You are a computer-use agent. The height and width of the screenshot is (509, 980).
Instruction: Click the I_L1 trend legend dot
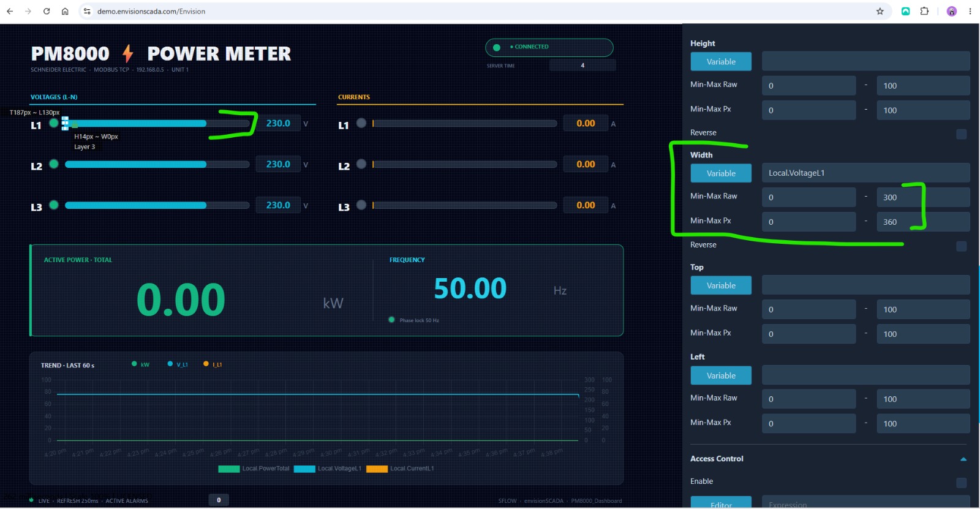[x=206, y=364]
